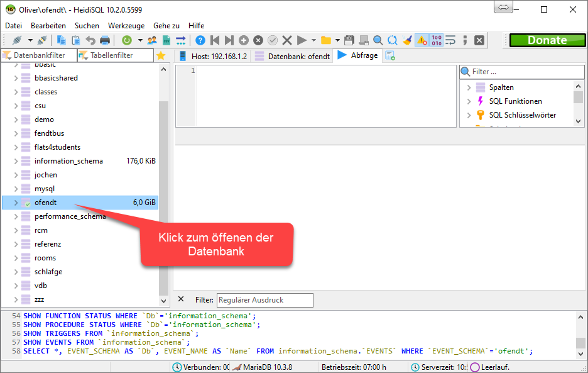The height and width of the screenshot is (373, 588).
Task: Go to the last row icon
Action: tap(229, 40)
